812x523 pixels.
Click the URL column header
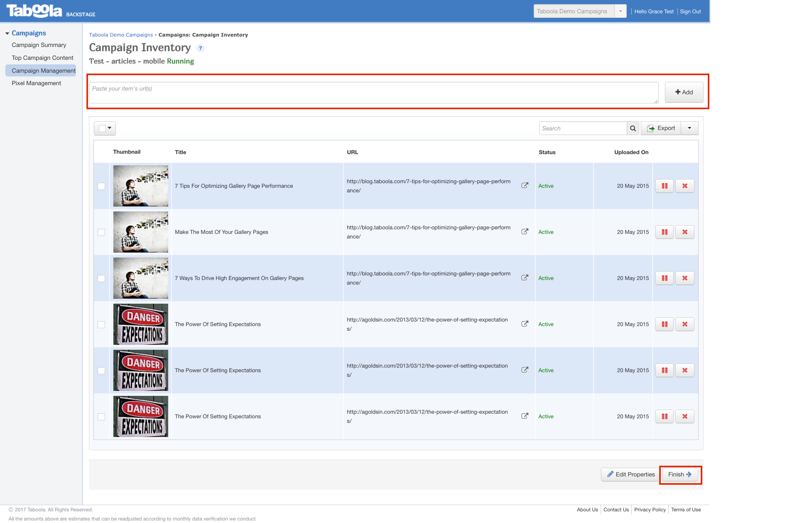(x=353, y=152)
